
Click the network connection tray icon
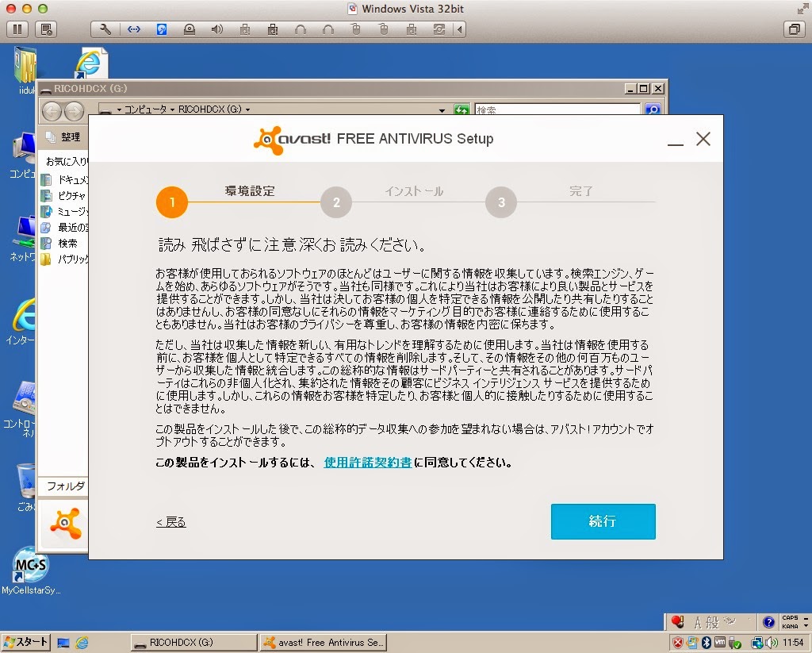(756, 643)
